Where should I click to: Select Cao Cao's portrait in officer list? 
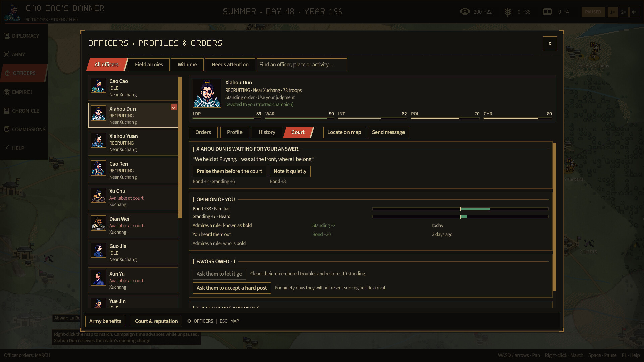[x=98, y=86]
